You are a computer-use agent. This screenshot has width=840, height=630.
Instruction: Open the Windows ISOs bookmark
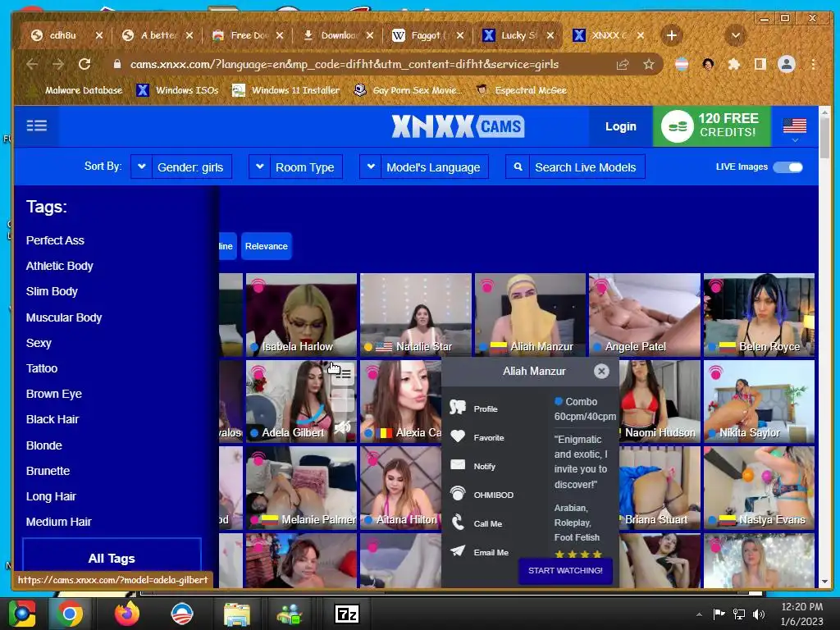[x=177, y=90]
